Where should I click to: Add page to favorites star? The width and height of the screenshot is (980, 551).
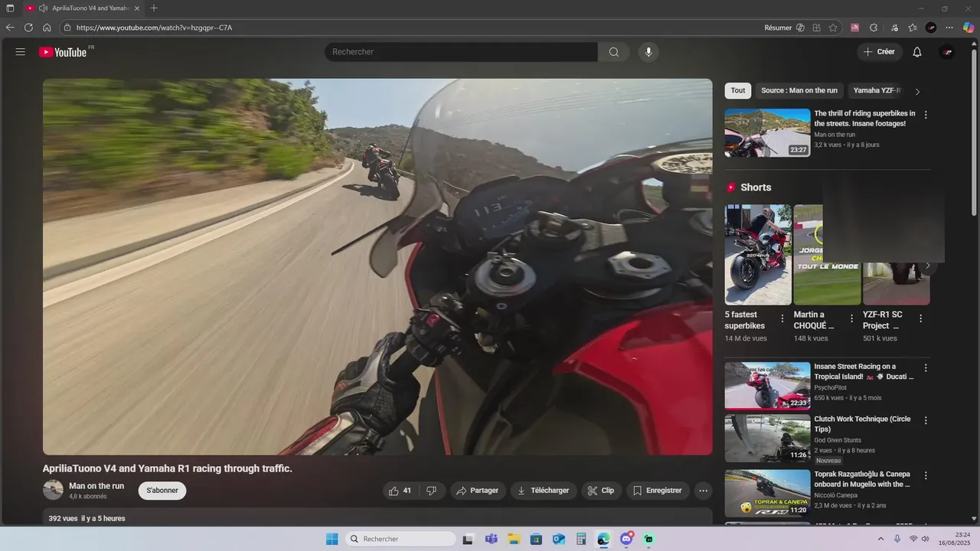tap(833, 28)
